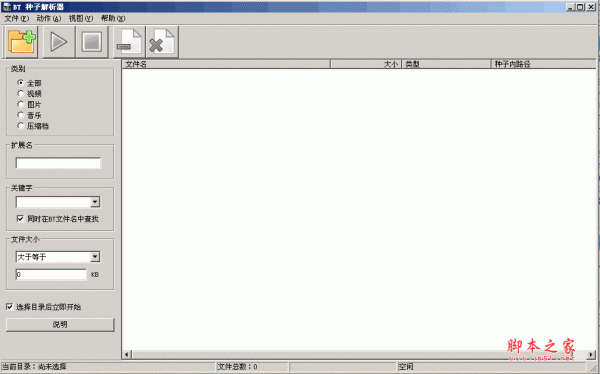Open the 文件 menu
The image size is (600, 374).
(16, 18)
